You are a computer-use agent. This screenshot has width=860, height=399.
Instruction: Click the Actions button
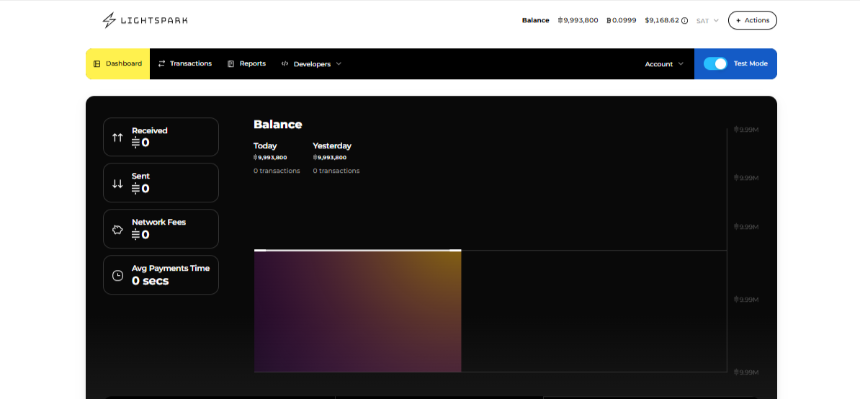[752, 20]
